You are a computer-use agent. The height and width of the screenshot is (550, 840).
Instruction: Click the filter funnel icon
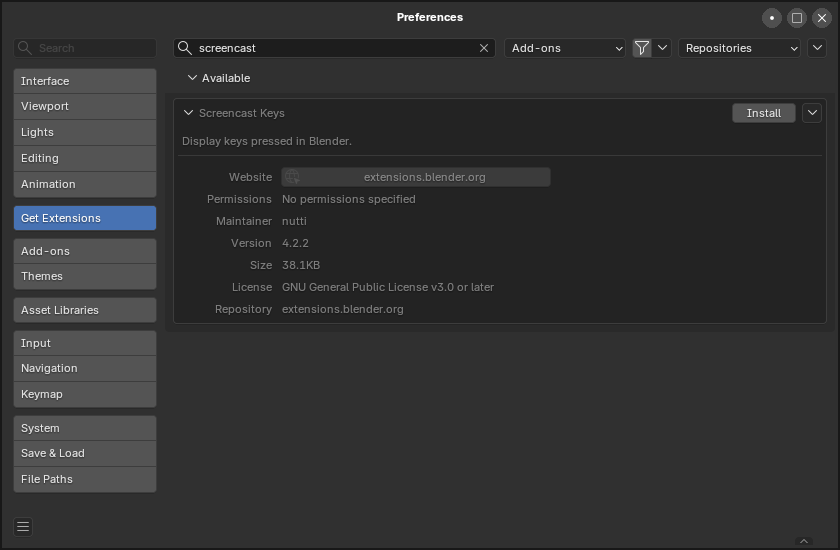(x=642, y=48)
